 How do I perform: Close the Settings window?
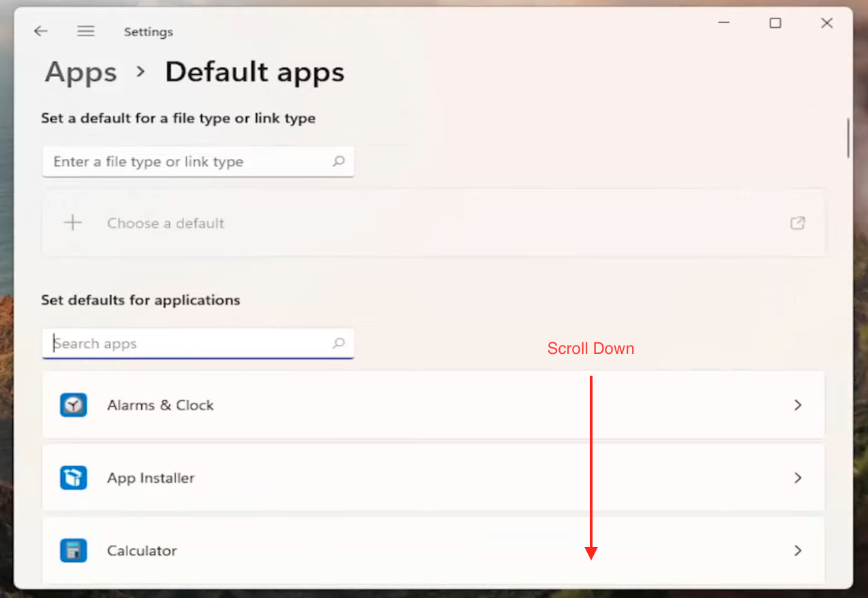click(827, 23)
